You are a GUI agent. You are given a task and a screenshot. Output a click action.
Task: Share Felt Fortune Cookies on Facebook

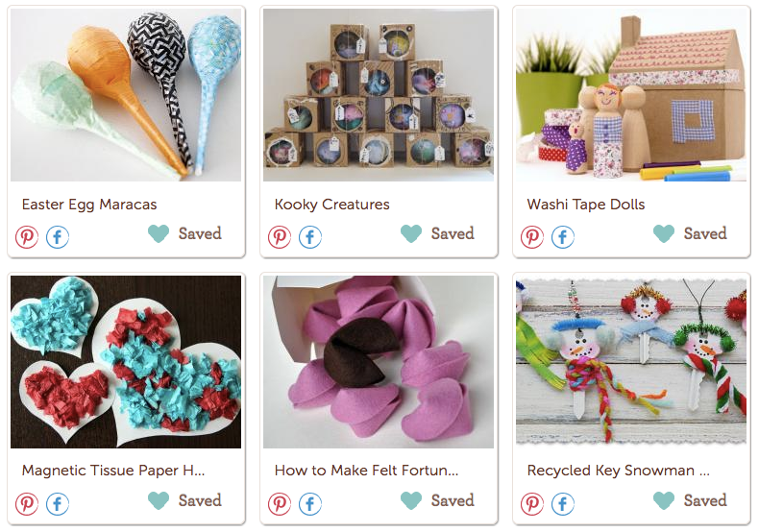coord(310,504)
